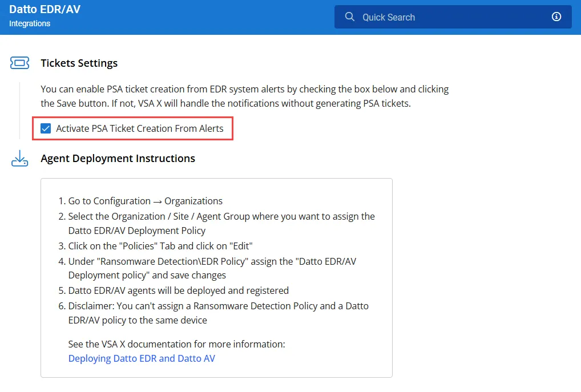Click the "Activate PSA Ticket Creation From Alerts" label
The image size is (581, 392).
point(139,129)
